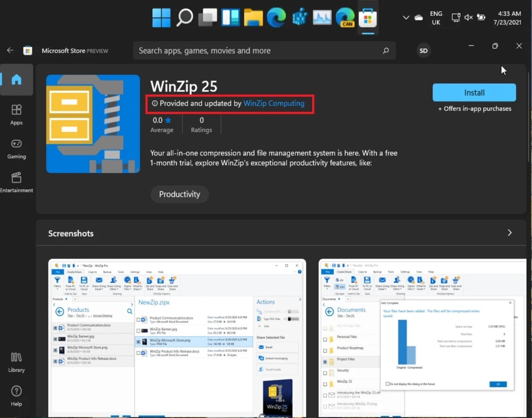Select the Productivity tag filter
532x418 pixels.
[x=179, y=194]
